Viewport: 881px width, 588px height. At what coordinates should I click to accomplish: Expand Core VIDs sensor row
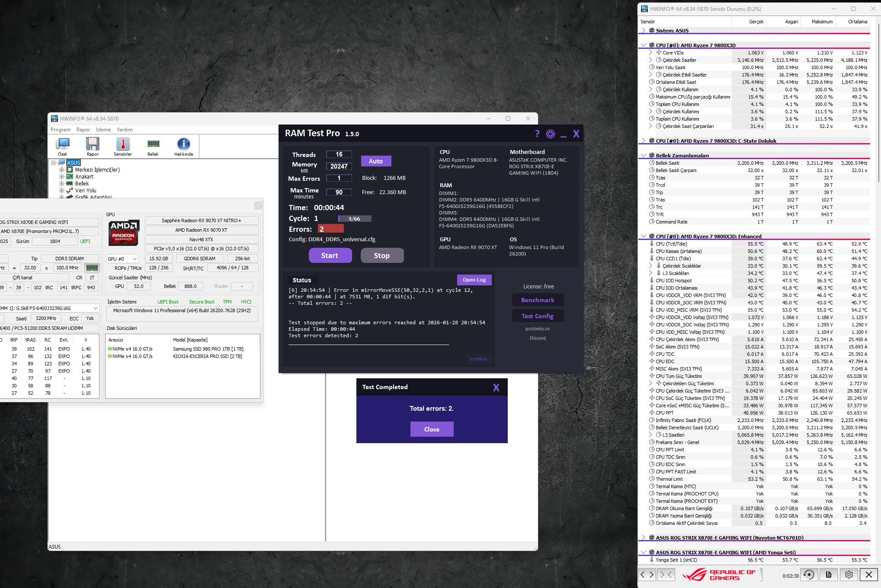(650, 53)
